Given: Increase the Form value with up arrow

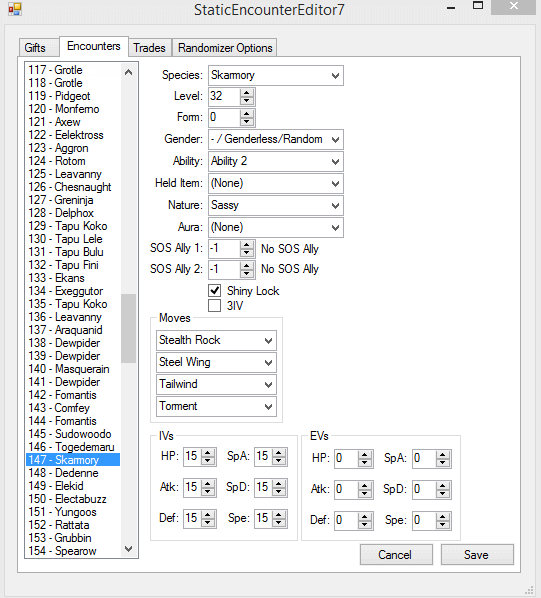Looking at the screenshot, I should 247,114.
